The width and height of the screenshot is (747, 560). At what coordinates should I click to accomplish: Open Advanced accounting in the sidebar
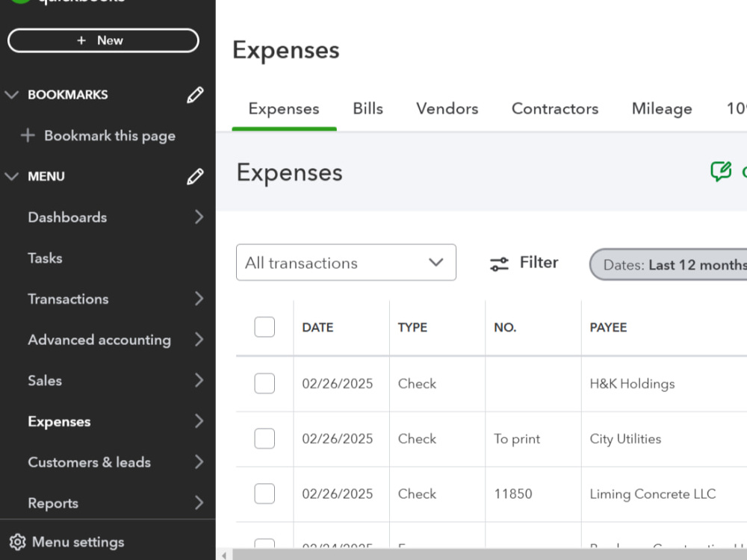[99, 340]
